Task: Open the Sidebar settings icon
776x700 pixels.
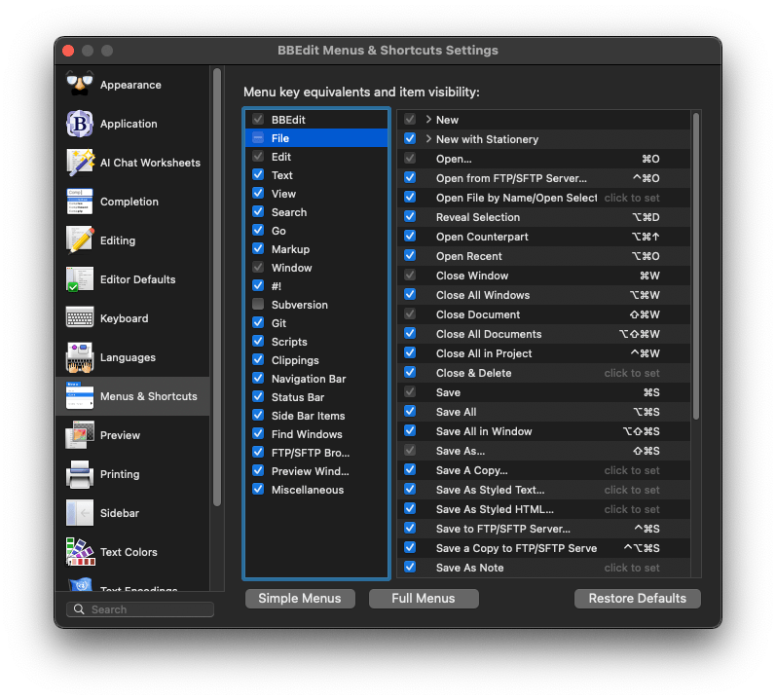Action: (80, 513)
